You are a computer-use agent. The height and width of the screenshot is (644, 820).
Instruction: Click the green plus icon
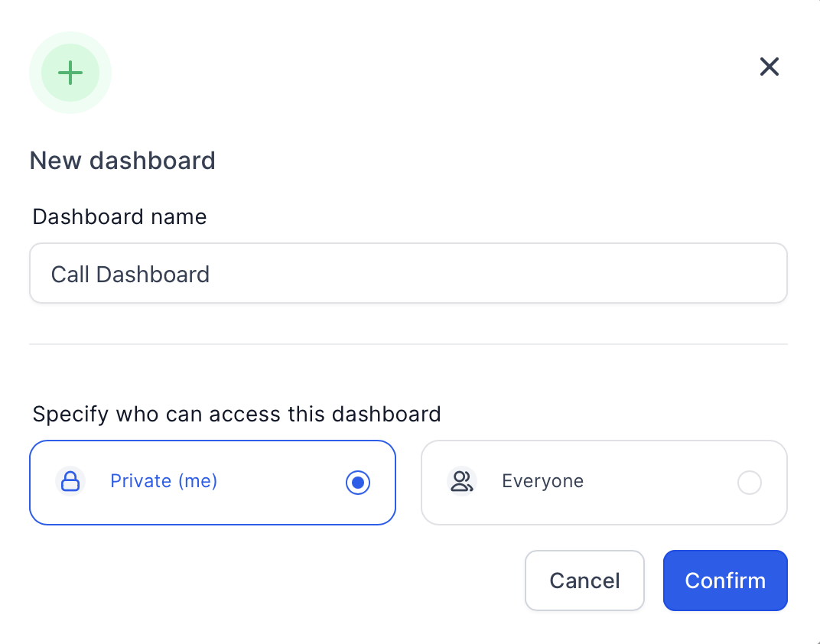click(x=70, y=73)
